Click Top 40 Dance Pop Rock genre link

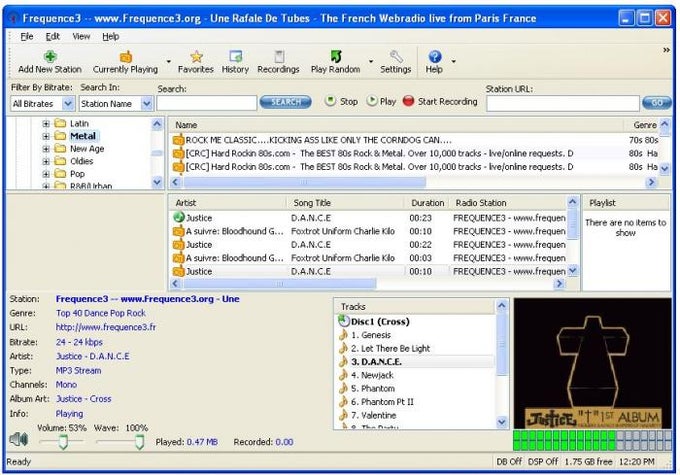(x=101, y=313)
